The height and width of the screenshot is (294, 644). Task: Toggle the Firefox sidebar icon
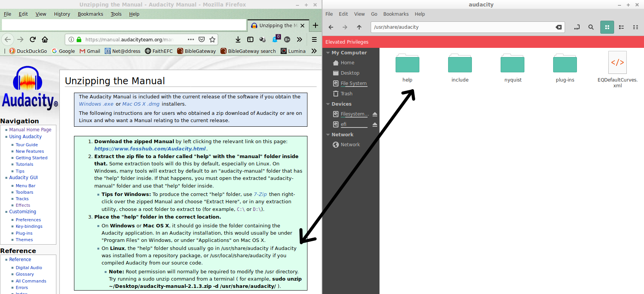coord(250,39)
